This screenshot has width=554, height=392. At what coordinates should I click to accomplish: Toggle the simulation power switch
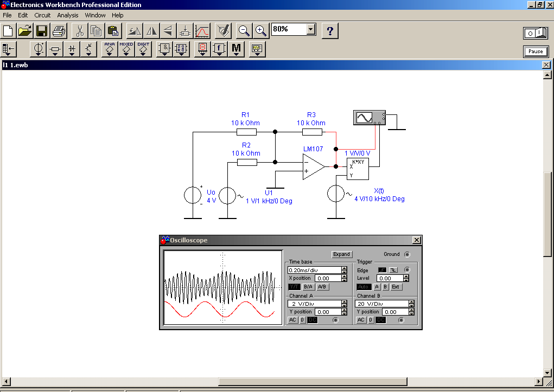[536, 33]
